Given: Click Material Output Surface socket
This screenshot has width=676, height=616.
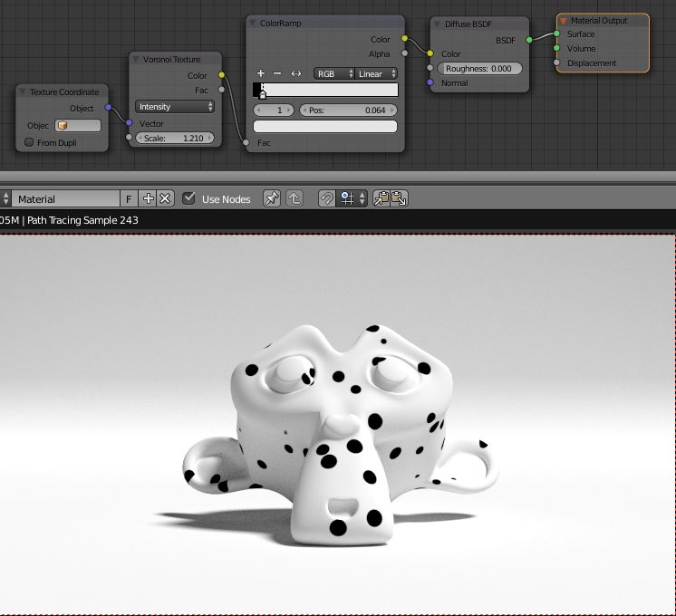Looking at the screenshot, I should pos(556,34).
